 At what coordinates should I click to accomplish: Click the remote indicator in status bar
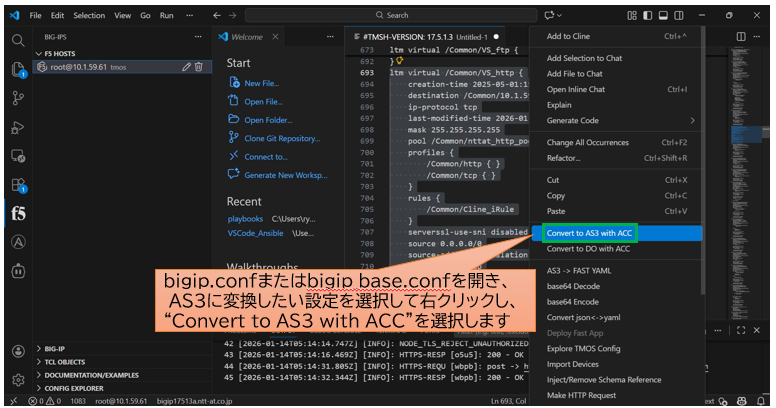(x=13, y=401)
